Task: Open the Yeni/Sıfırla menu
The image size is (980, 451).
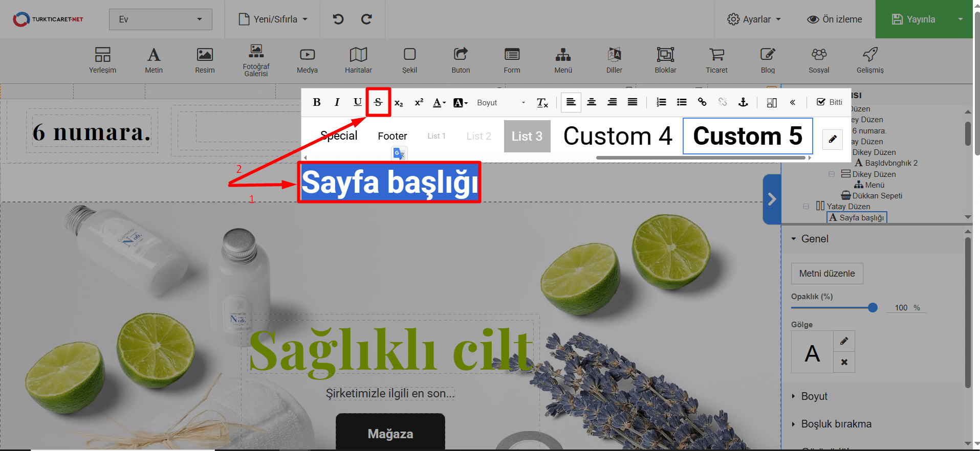Action: [273, 19]
